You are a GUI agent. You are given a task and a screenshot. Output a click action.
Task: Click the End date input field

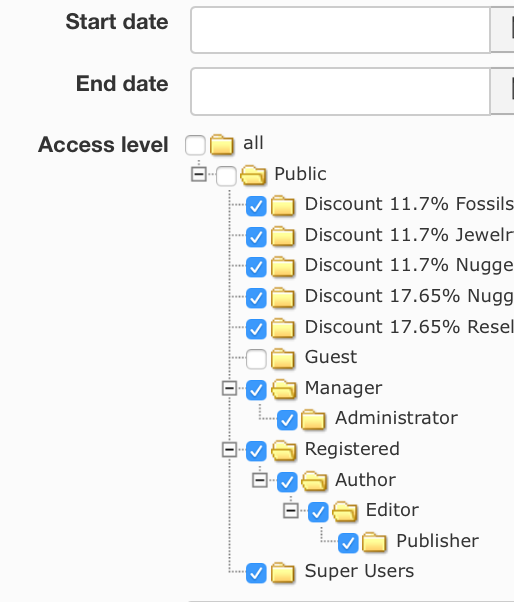coord(340,91)
